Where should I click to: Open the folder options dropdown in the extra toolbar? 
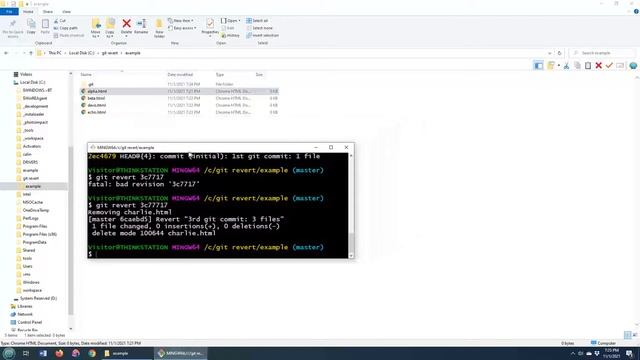[x=558, y=65]
